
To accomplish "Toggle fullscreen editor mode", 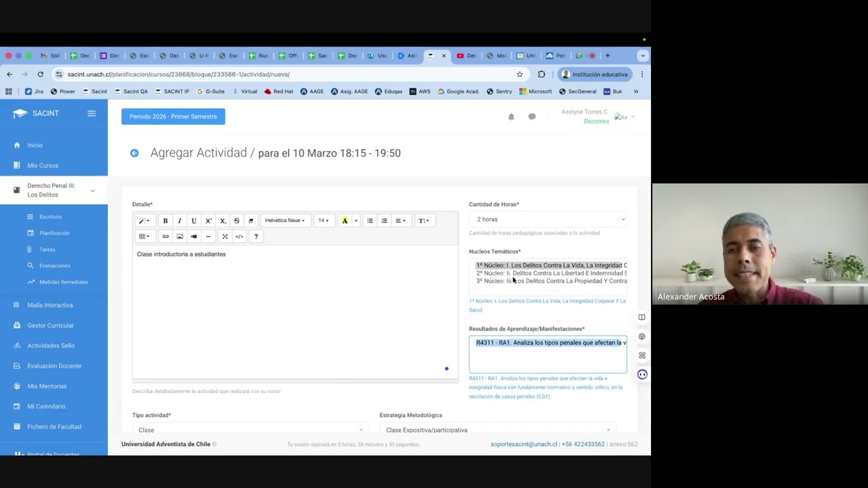I will point(225,237).
